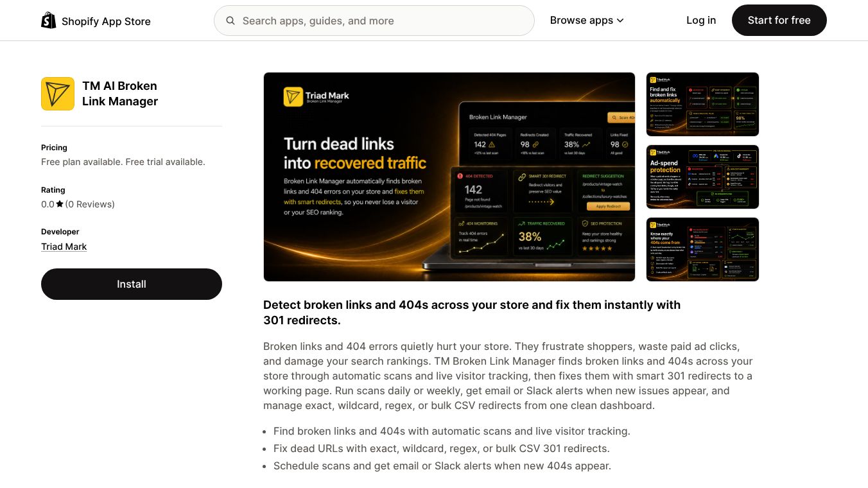
Task: Click the 'Detect broken links and 404s' headline
Action: coord(472,313)
